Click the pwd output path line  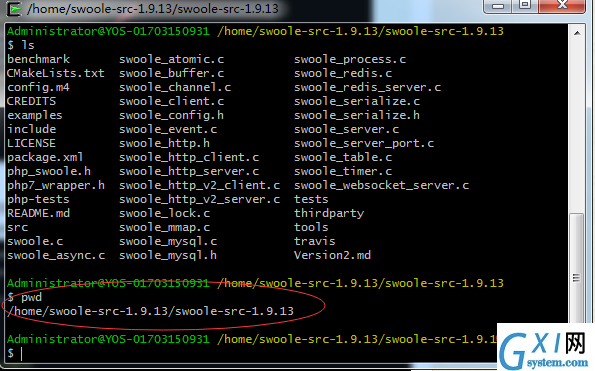[151, 311]
